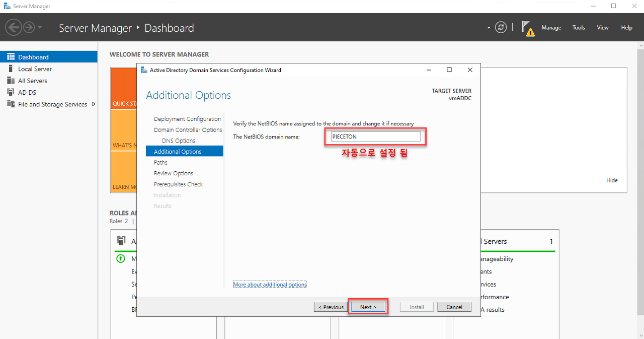Screen dimensions: 644x339
Task: Click the Local Server icon
Action: (11, 69)
